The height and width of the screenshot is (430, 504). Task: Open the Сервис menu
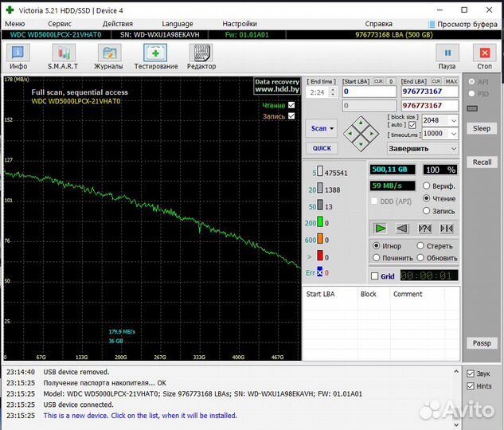click(x=59, y=24)
